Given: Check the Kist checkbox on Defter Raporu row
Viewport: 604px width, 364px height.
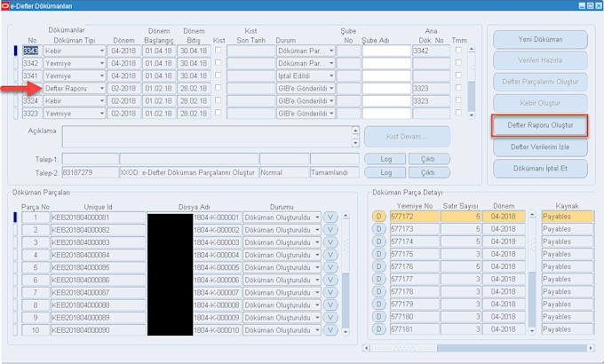Looking at the screenshot, I should coord(219,89).
